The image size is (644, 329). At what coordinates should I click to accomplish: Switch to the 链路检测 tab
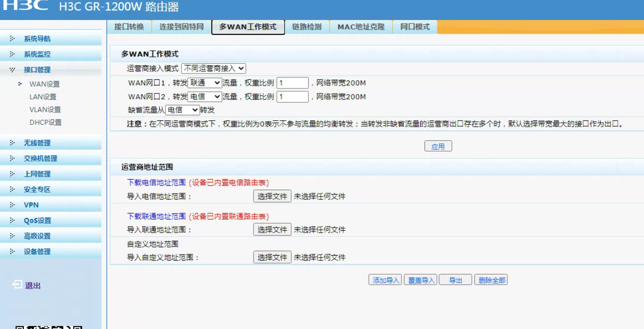[307, 27]
